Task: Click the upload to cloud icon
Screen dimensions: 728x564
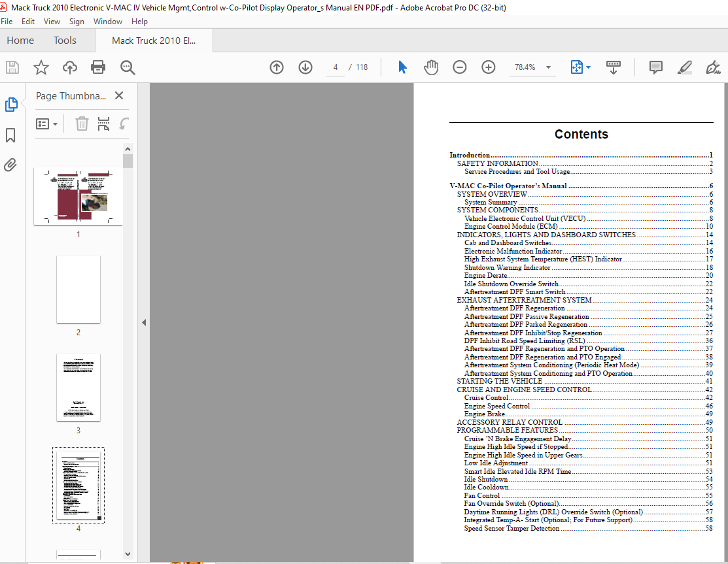Action: tap(69, 68)
